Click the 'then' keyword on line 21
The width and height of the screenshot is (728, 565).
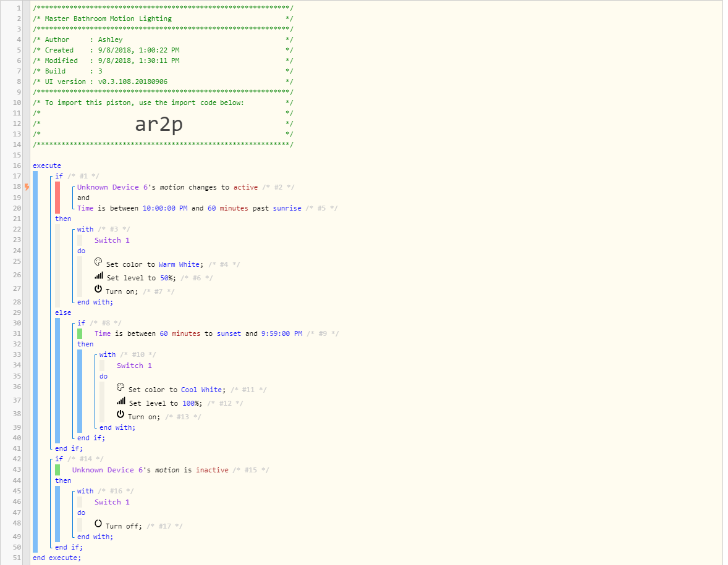coord(63,219)
